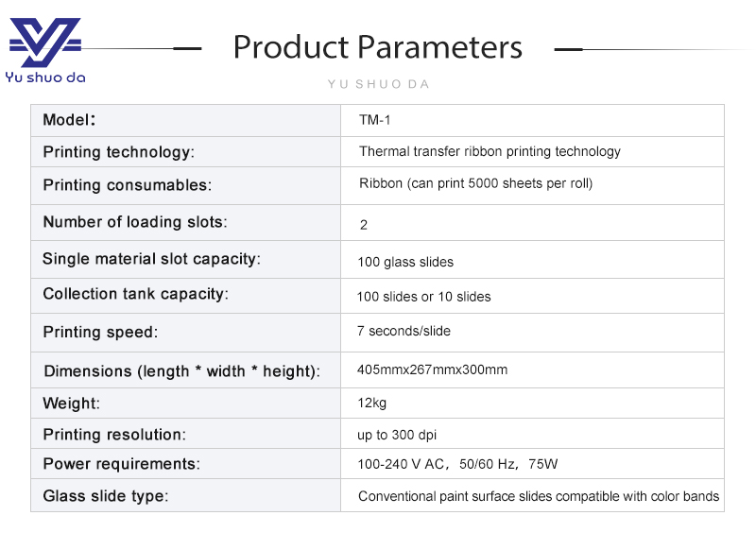This screenshot has width=756, height=550.
Task: Click the 7 seconds/slide value
Action: pos(404,331)
